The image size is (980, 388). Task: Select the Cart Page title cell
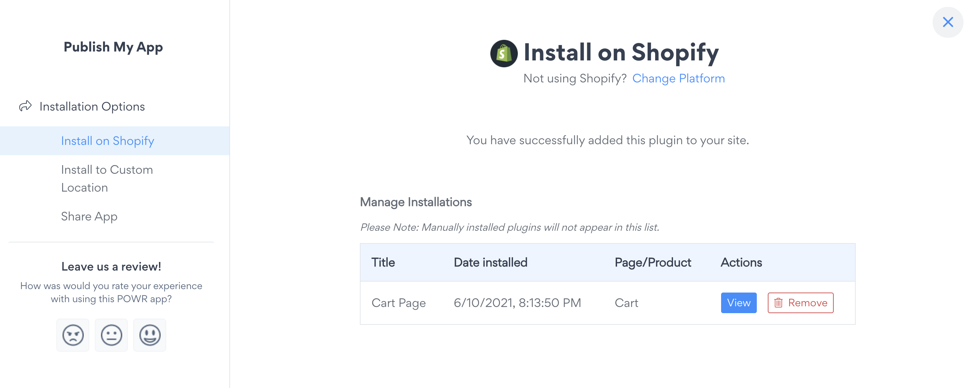pyautogui.click(x=398, y=303)
